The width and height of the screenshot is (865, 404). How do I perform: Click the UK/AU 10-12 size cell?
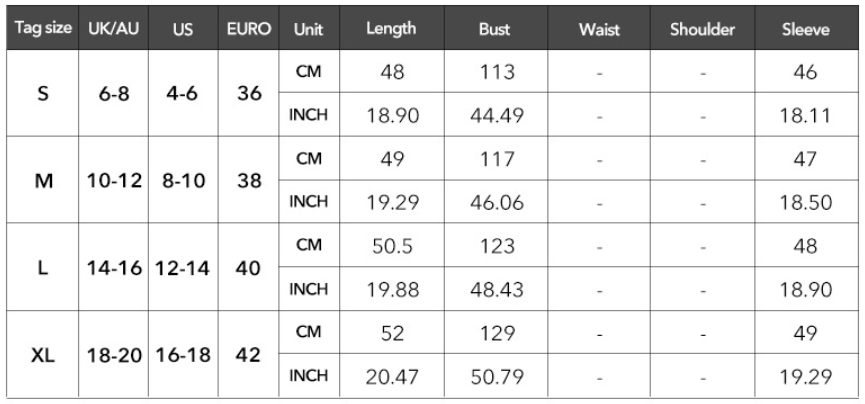pyautogui.click(x=114, y=180)
